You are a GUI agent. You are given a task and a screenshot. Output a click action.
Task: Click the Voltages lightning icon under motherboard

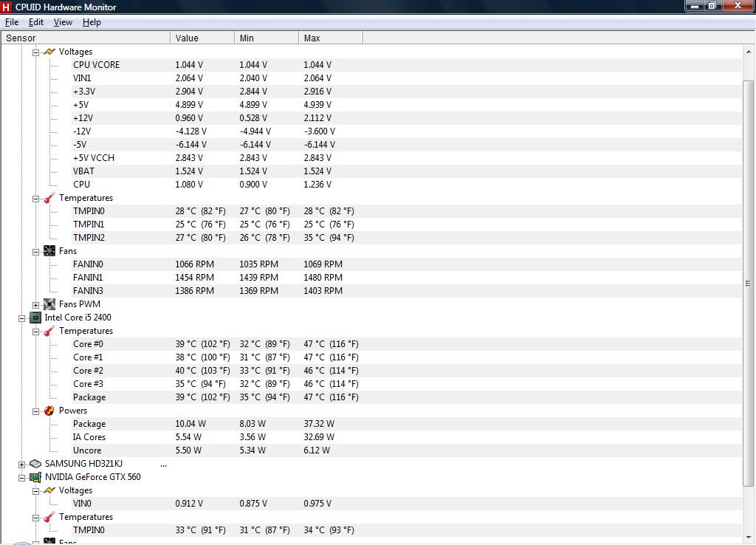[x=49, y=52]
